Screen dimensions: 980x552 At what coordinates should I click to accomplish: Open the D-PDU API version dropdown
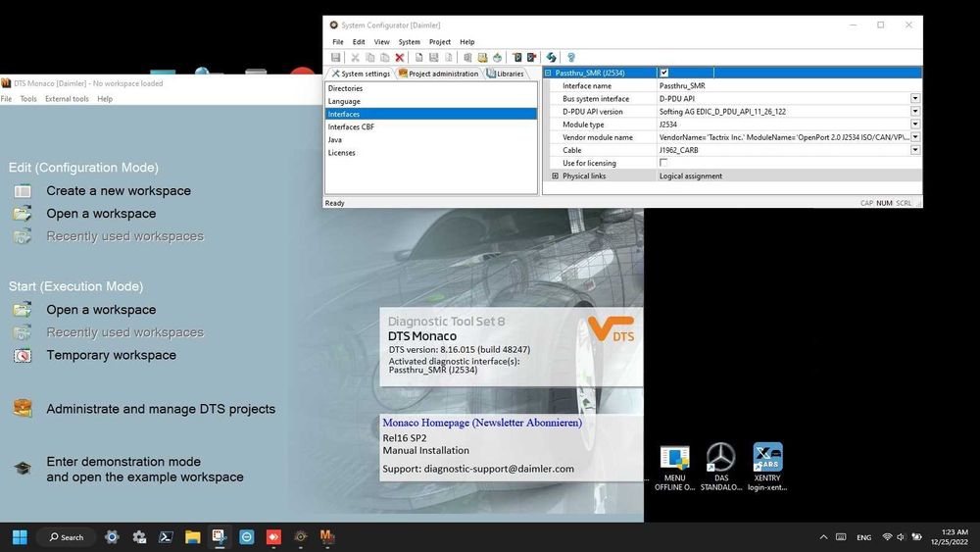click(x=915, y=111)
